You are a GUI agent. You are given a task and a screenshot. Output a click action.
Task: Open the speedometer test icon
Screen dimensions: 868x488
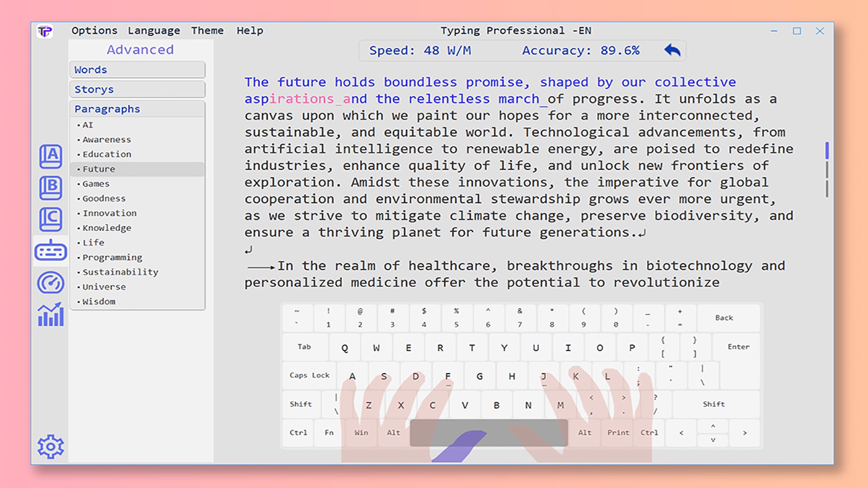pos(51,283)
